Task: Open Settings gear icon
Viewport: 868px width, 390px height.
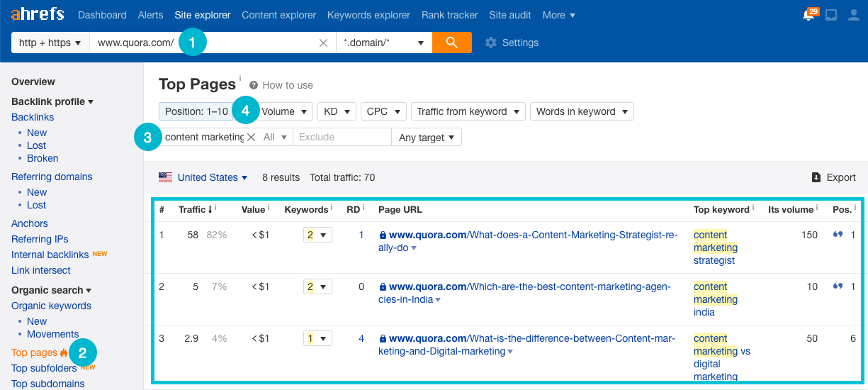Action: pos(491,43)
